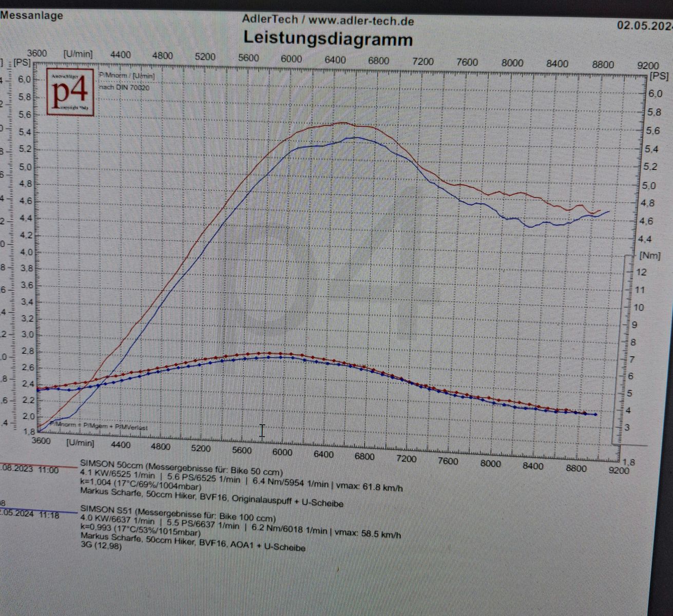Image resolution: width=673 pixels, height=616 pixels.
Task: Click the Messanlage label in the header
Action: click(31, 15)
